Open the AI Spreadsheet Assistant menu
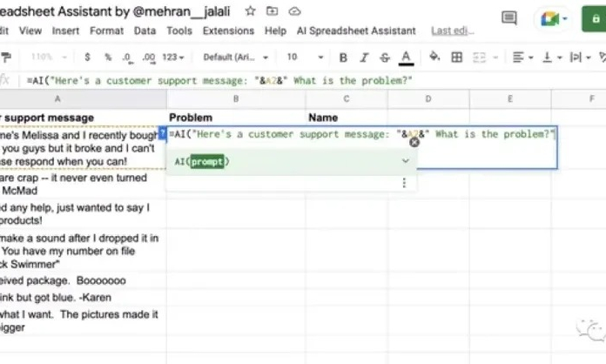 (x=356, y=30)
